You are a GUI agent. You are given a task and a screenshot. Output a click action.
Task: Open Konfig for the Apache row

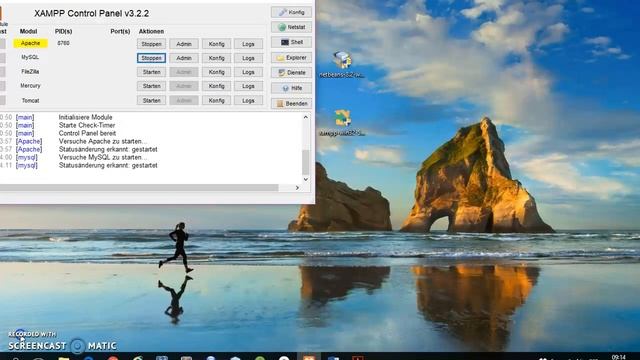216,44
